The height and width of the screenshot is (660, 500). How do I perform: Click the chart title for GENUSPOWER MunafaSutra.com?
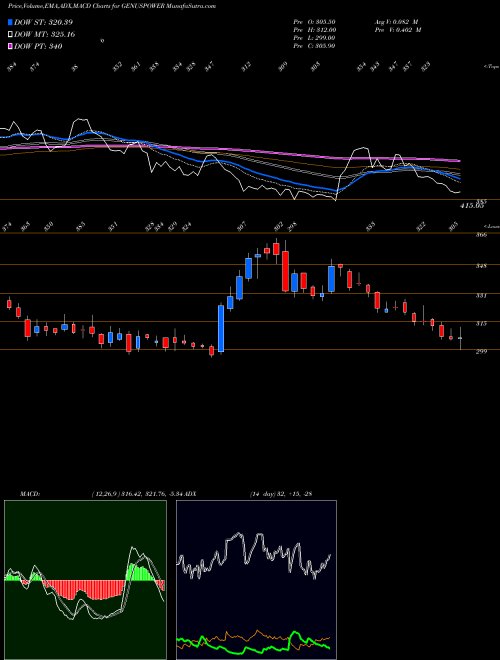(x=112, y=6)
